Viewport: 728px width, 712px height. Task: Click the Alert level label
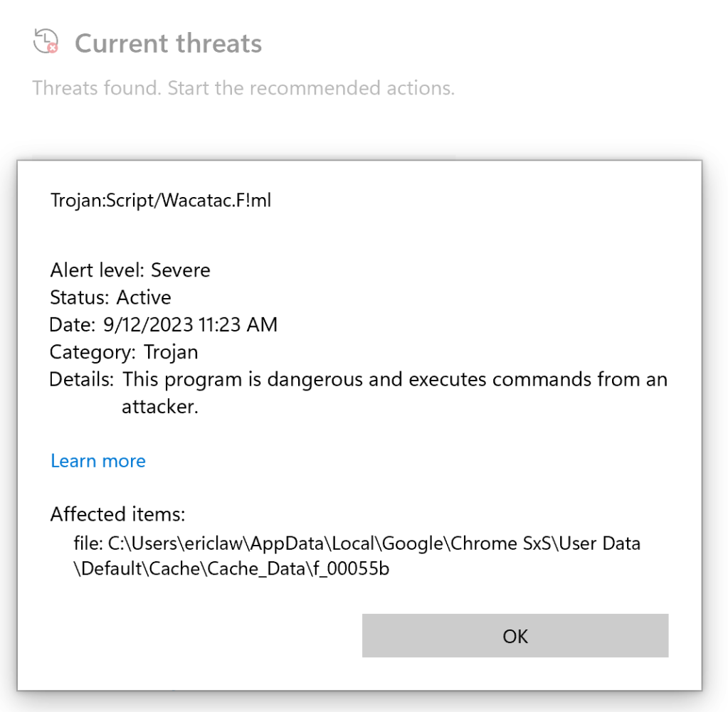pyautogui.click(x=98, y=270)
